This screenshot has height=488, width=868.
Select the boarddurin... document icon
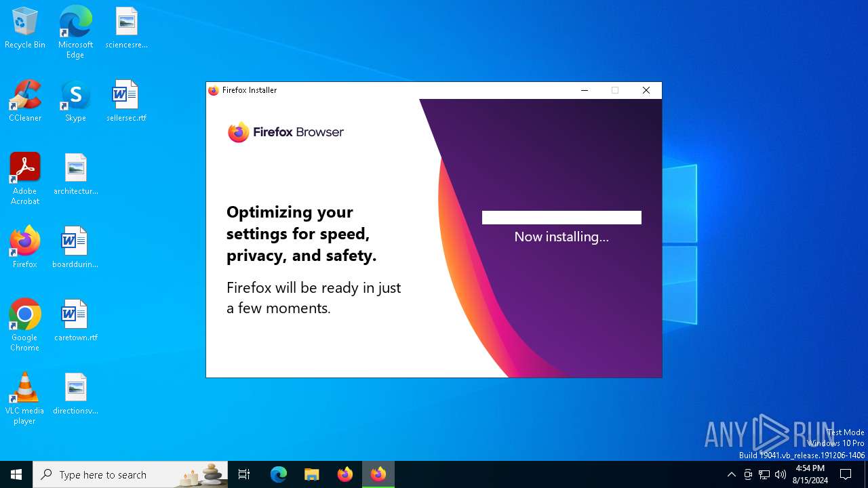click(x=75, y=248)
